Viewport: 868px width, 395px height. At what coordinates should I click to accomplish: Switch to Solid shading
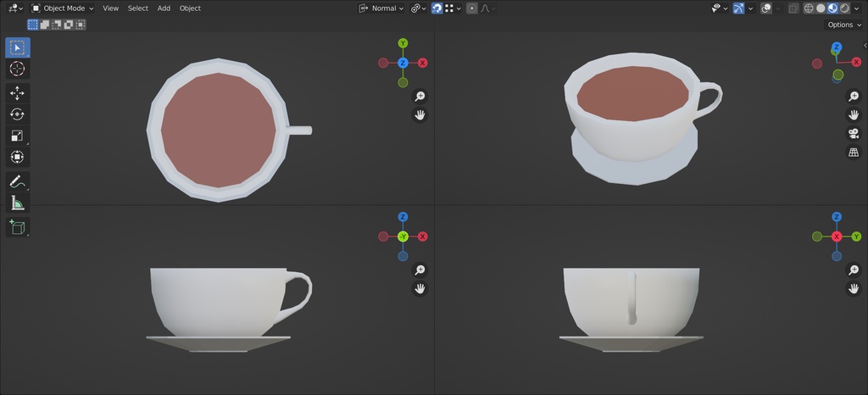[x=821, y=8]
